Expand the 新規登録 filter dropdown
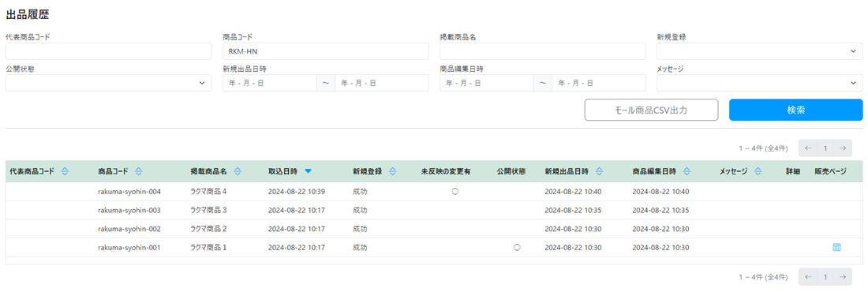 click(759, 51)
